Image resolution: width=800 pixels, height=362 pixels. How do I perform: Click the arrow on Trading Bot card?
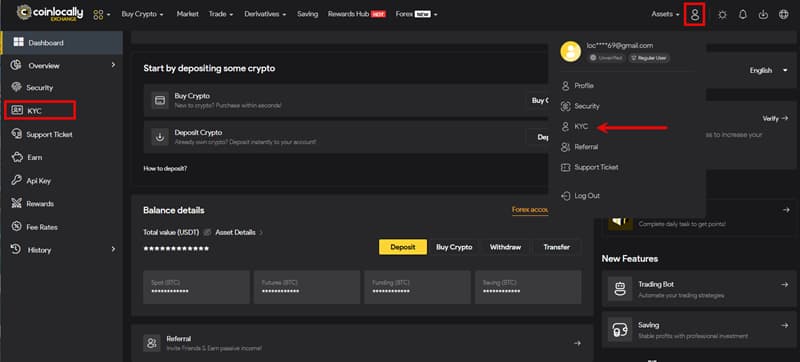785,285
